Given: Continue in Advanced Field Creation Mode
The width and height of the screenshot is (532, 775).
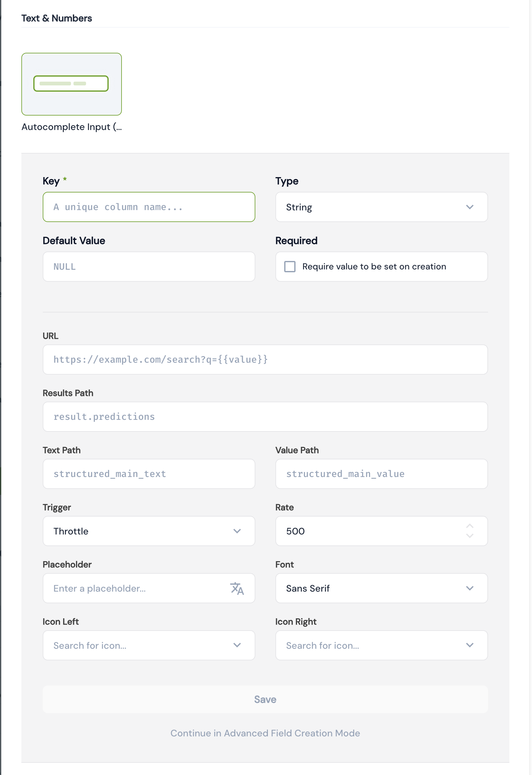Looking at the screenshot, I should [265, 733].
